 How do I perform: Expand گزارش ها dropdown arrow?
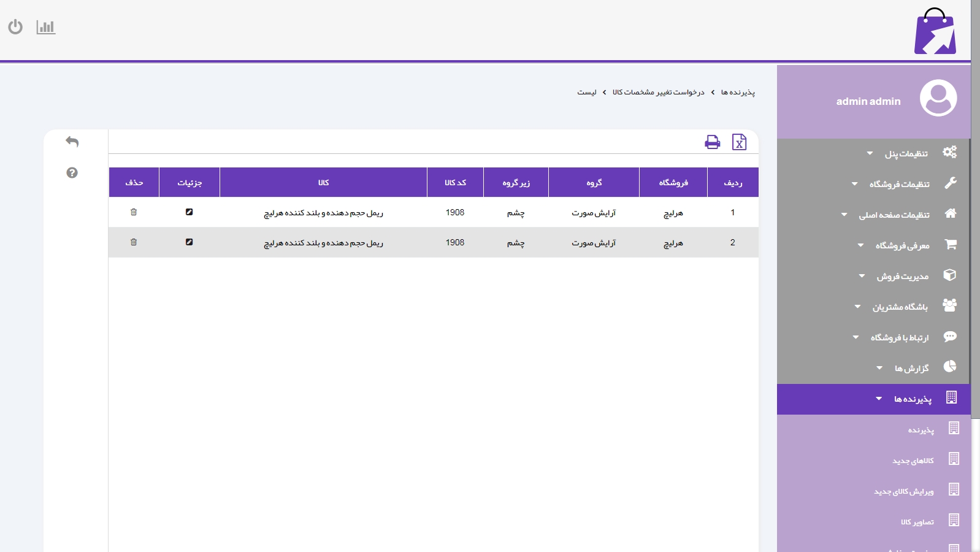880,368
